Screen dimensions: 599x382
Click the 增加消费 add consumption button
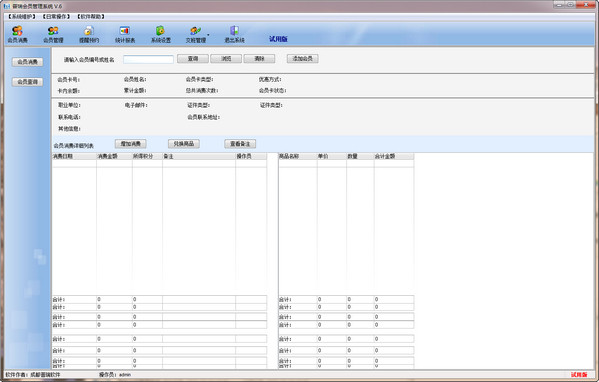[131, 144]
